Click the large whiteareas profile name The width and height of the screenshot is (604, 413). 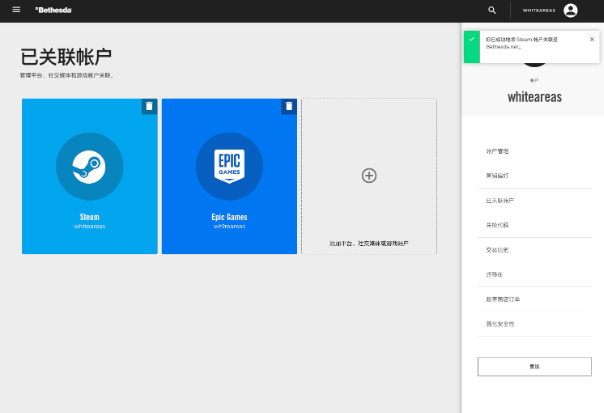535,97
